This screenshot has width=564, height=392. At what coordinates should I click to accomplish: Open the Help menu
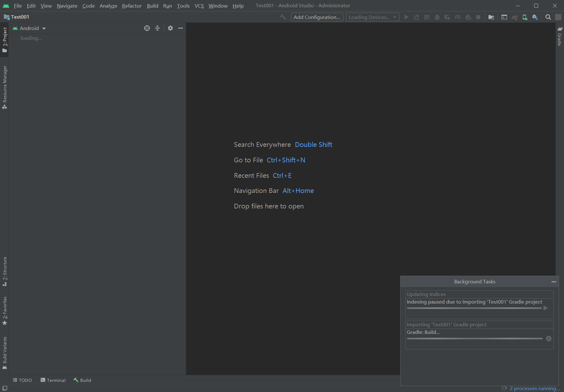[x=238, y=6]
